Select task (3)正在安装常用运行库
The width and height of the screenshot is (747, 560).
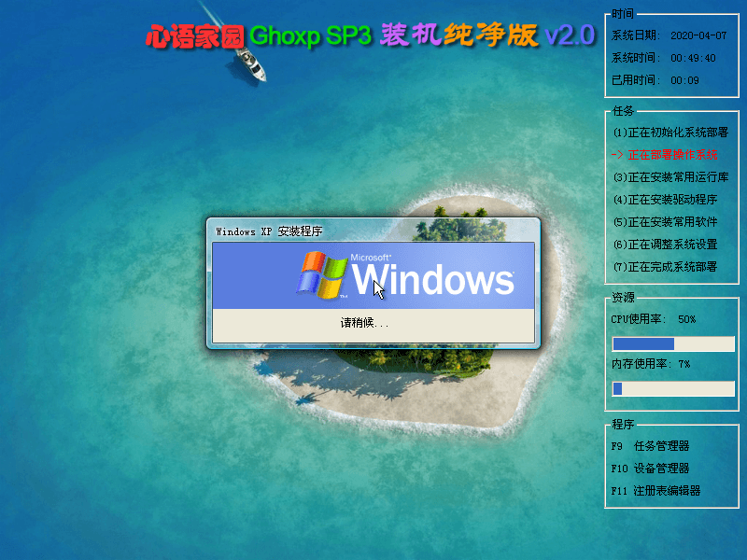click(x=670, y=177)
